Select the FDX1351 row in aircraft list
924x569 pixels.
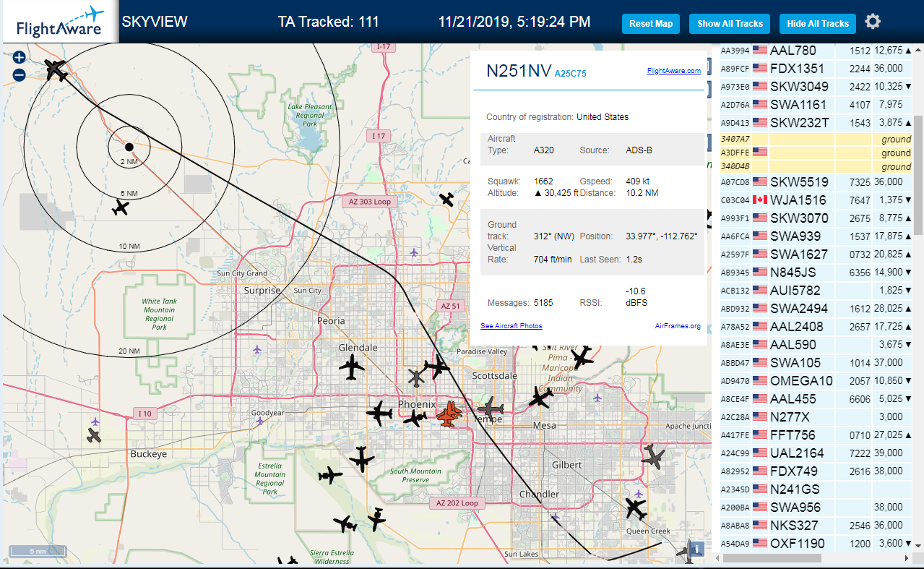[x=816, y=69]
